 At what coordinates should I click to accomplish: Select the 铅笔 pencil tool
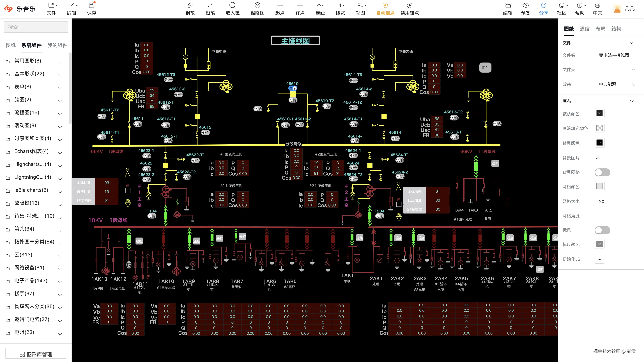(x=210, y=6)
